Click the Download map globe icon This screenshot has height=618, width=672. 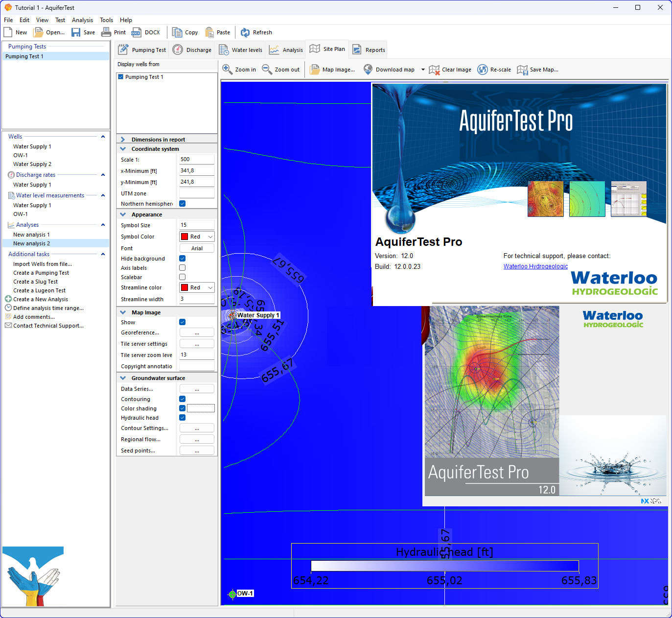pos(368,70)
